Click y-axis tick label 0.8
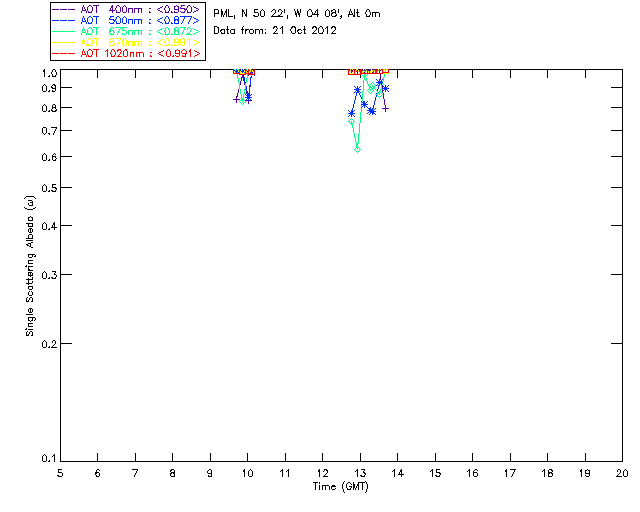This screenshot has height=512, width=640. tap(49, 108)
